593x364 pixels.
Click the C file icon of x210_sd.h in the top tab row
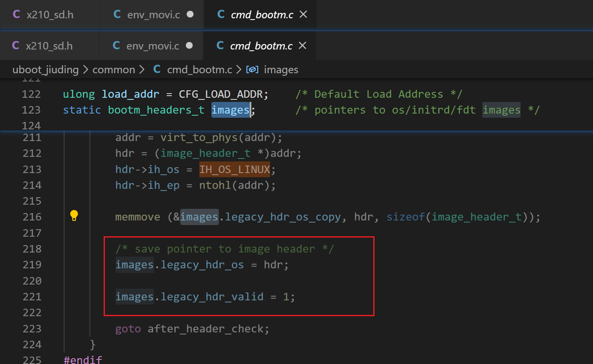click(17, 15)
